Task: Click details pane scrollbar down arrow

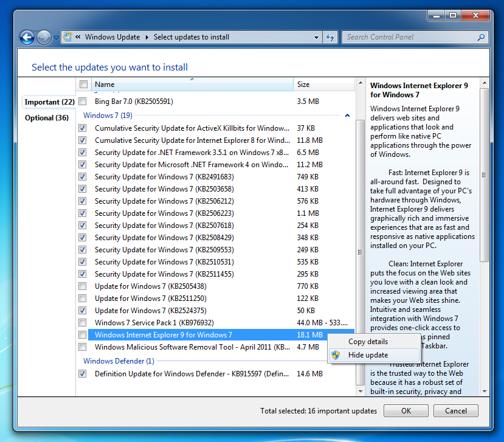Action: click(x=485, y=391)
